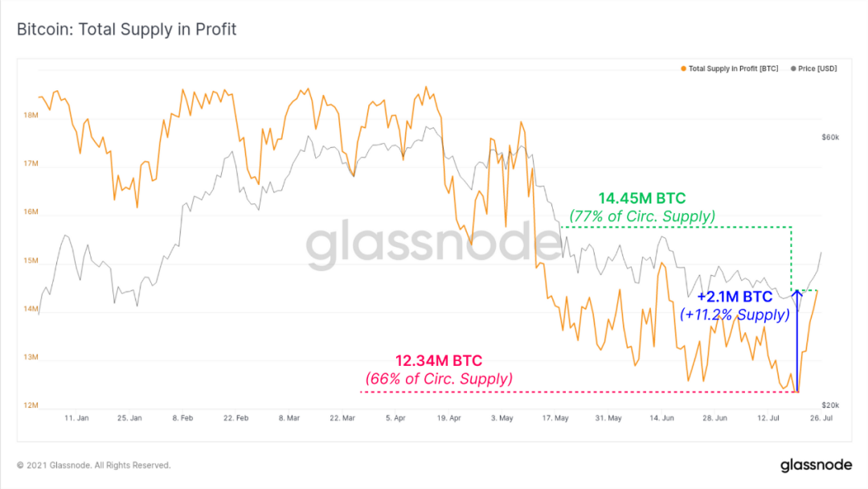Click the 66% of Circ. Supply label

[439, 379]
